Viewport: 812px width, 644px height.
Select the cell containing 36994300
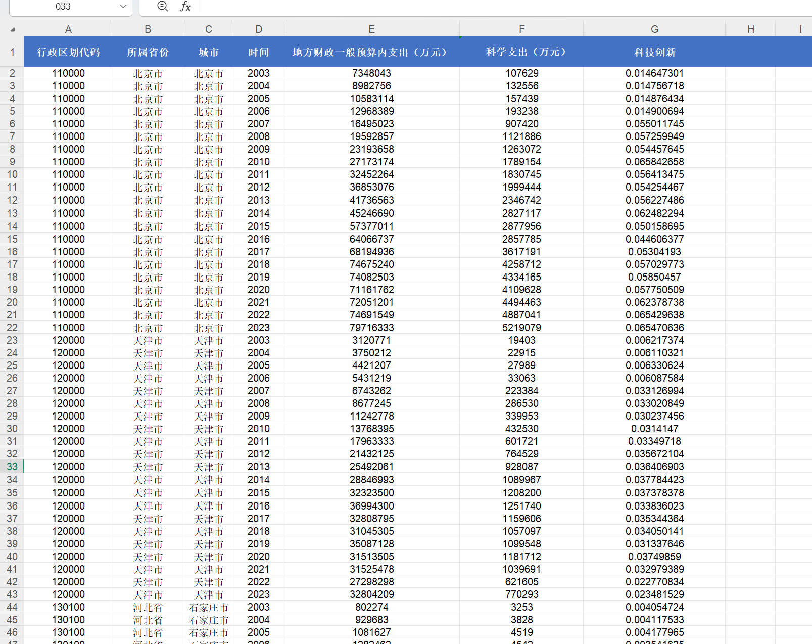[371, 506]
